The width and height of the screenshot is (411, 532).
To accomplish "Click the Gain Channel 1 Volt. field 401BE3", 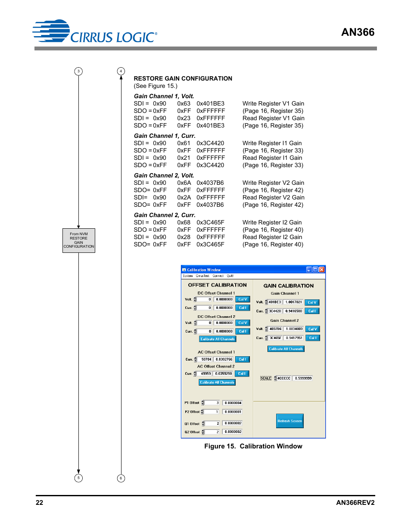I will [275, 302].
